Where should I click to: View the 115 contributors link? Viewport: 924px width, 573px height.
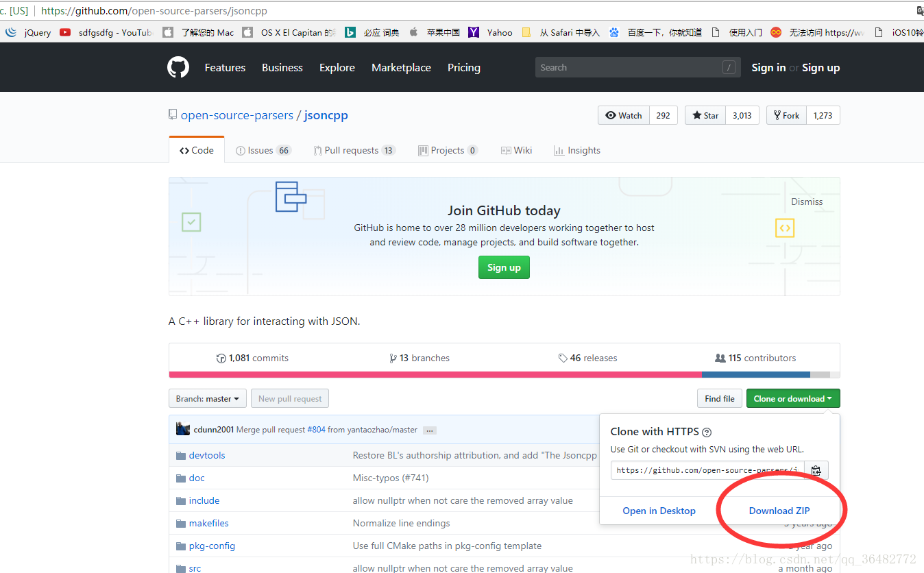(755, 358)
